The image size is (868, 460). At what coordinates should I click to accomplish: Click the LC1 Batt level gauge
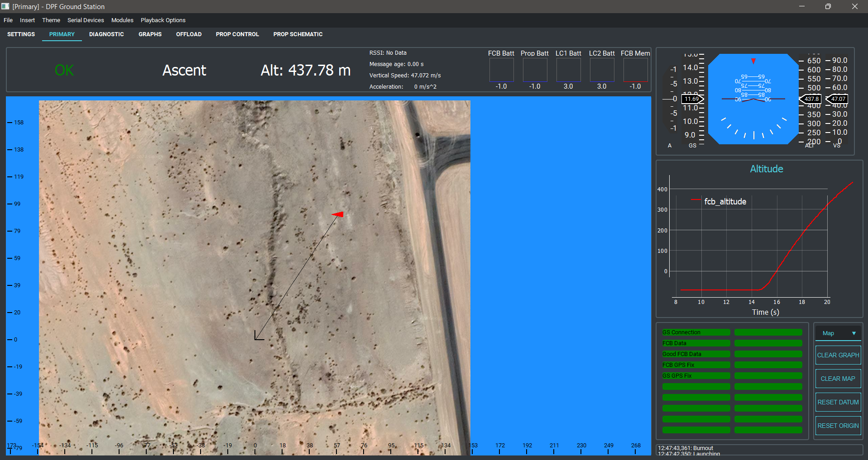[568, 70]
